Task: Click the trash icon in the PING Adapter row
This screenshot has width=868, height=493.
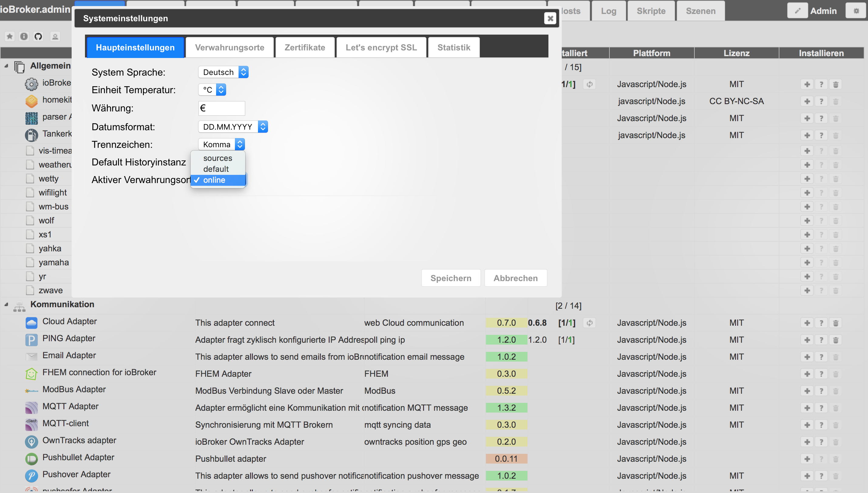Action: click(835, 340)
